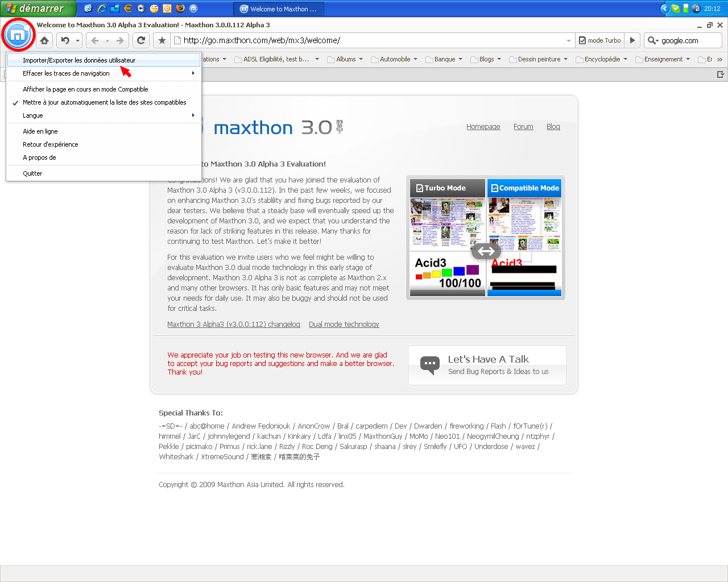
Task: Select Aide en ligne menu entry
Action: 104,131
